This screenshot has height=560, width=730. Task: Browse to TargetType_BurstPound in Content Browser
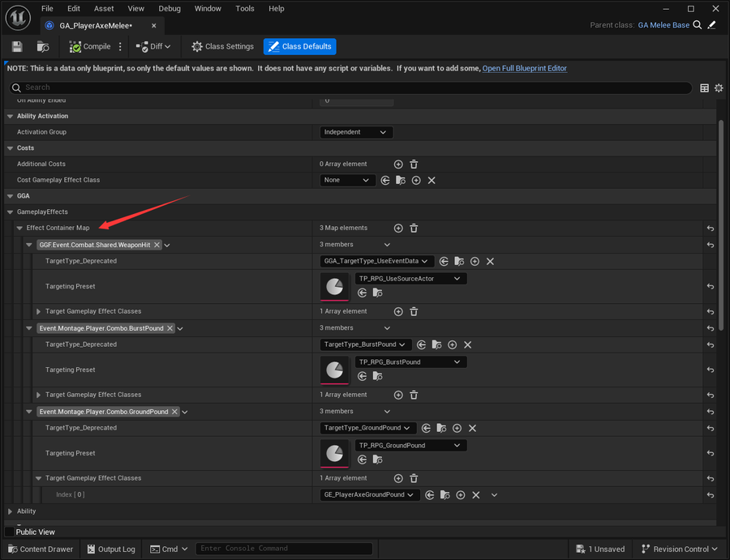pyautogui.click(x=436, y=344)
